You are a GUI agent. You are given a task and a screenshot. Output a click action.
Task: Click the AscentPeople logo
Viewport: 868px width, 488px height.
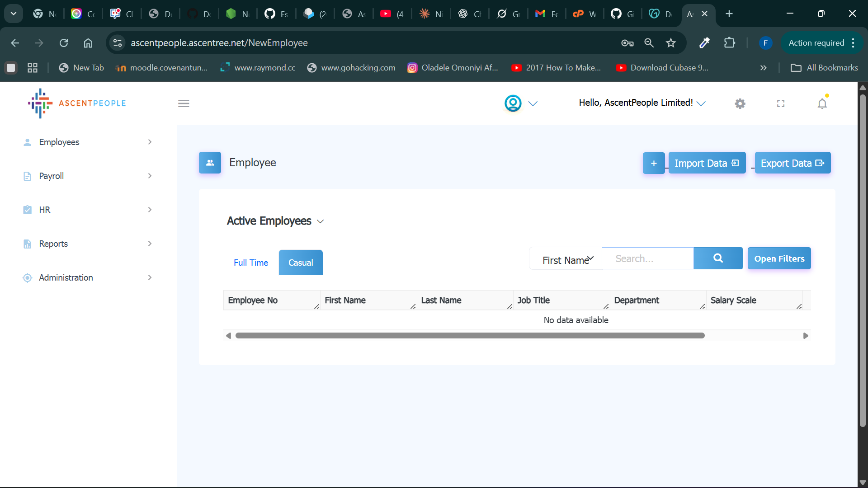(x=77, y=103)
